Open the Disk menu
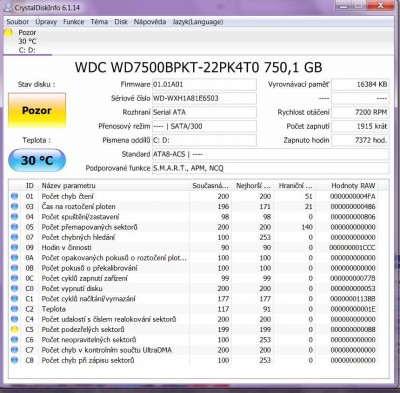 [x=121, y=22]
